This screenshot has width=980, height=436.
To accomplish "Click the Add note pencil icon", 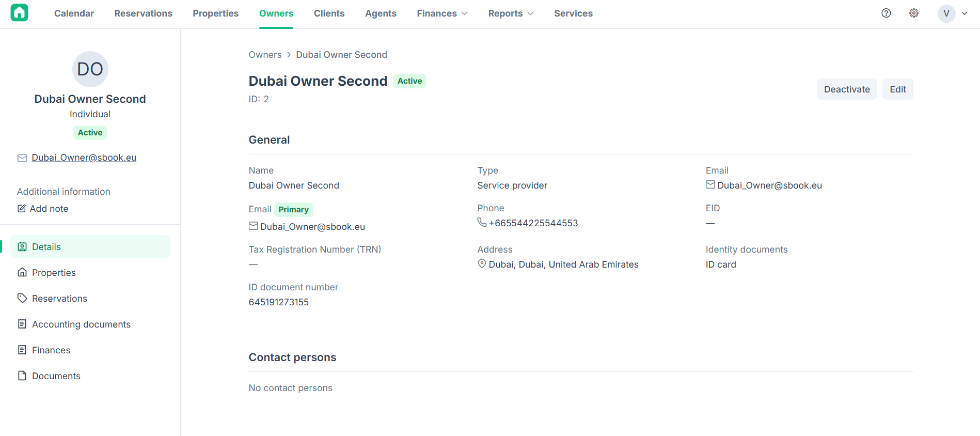I will click(x=22, y=209).
